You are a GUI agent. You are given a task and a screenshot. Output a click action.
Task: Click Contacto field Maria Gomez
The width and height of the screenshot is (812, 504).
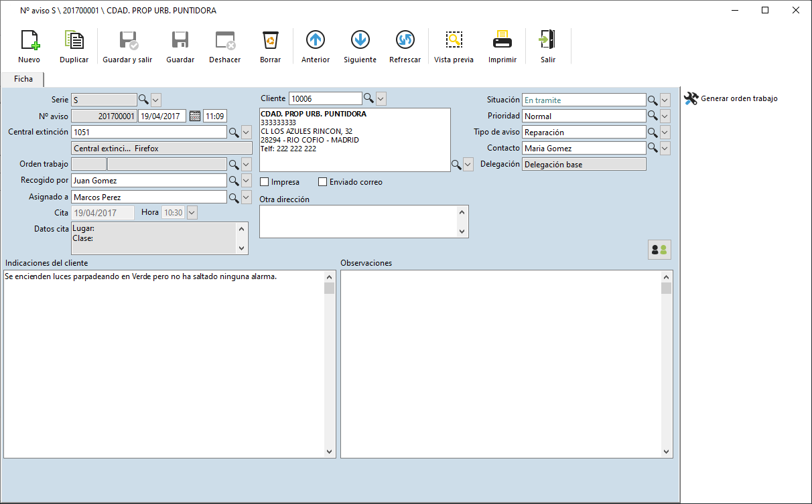coord(584,148)
